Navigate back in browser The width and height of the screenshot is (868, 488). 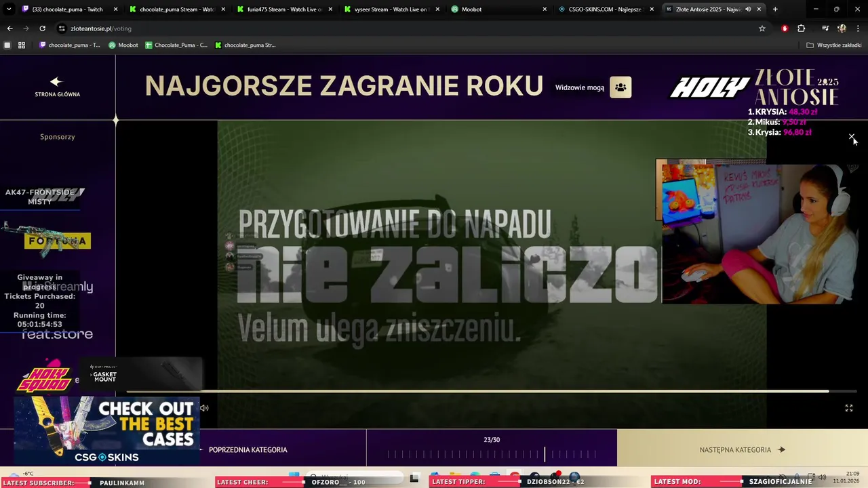point(9,28)
